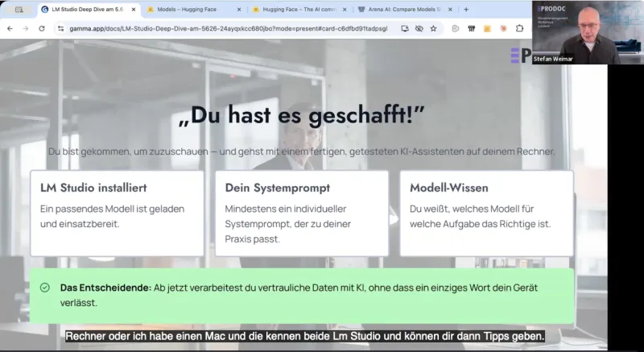
Task: Click text 'Mindestens ein individueller'
Action: click(x=286, y=209)
